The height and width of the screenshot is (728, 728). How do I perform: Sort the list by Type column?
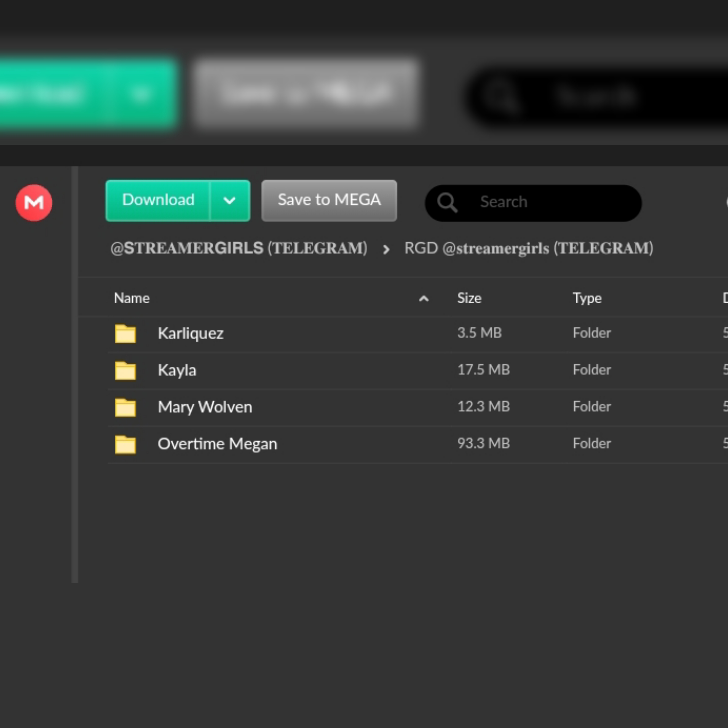coord(587,298)
